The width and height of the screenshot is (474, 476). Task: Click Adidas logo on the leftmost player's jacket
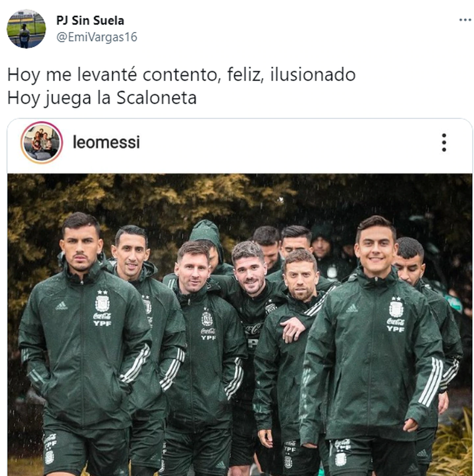point(61,306)
